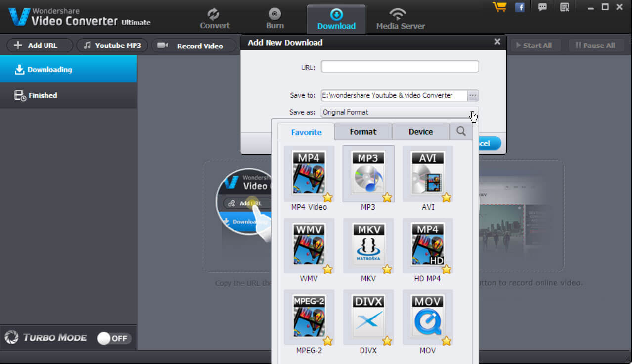Browse for save folder with ellipsis button

tap(473, 95)
